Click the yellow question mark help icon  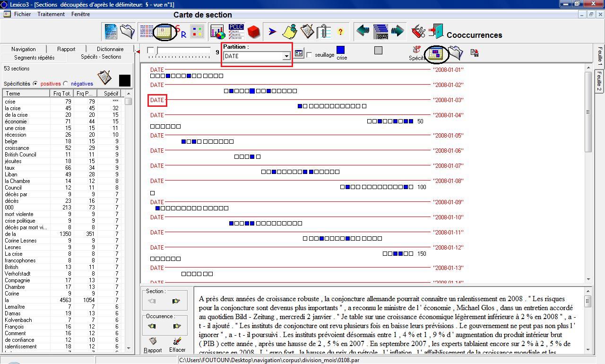340,32
